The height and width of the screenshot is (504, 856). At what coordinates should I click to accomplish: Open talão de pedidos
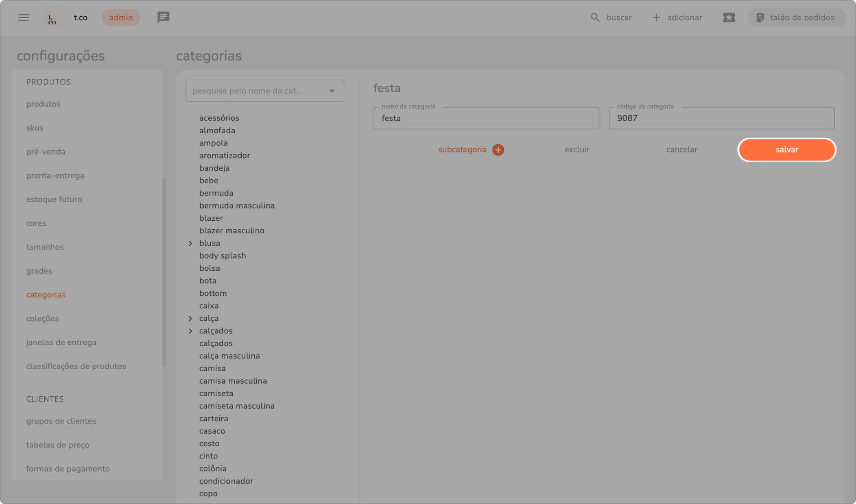pos(796,17)
